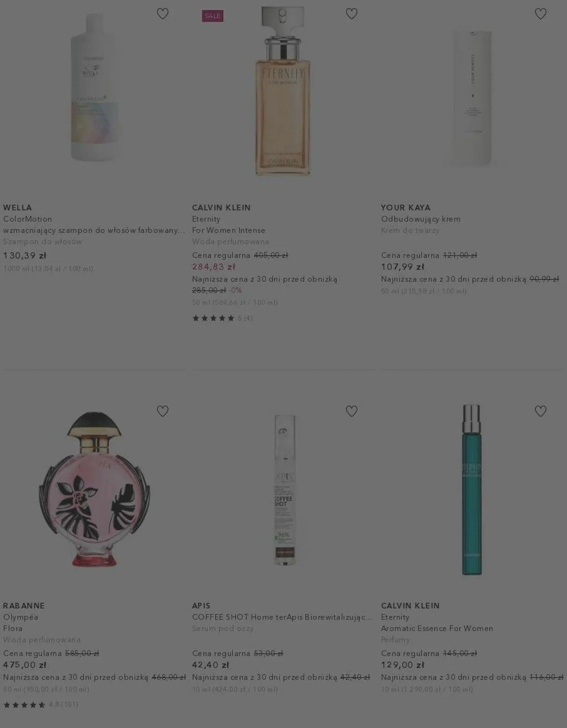Open Eternity Aromatic Essence For Women link
The height and width of the screenshot is (728, 567).
pyautogui.click(x=437, y=629)
